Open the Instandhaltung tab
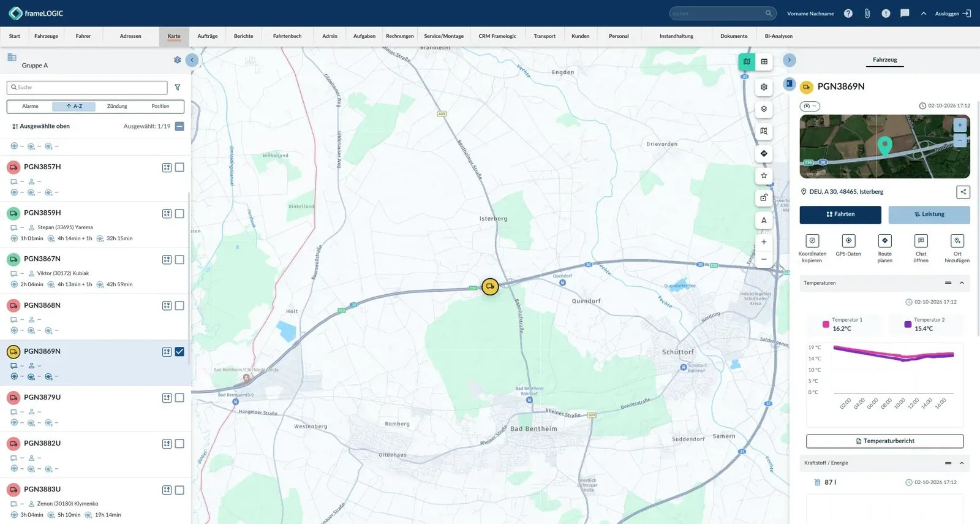 tap(676, 36)
